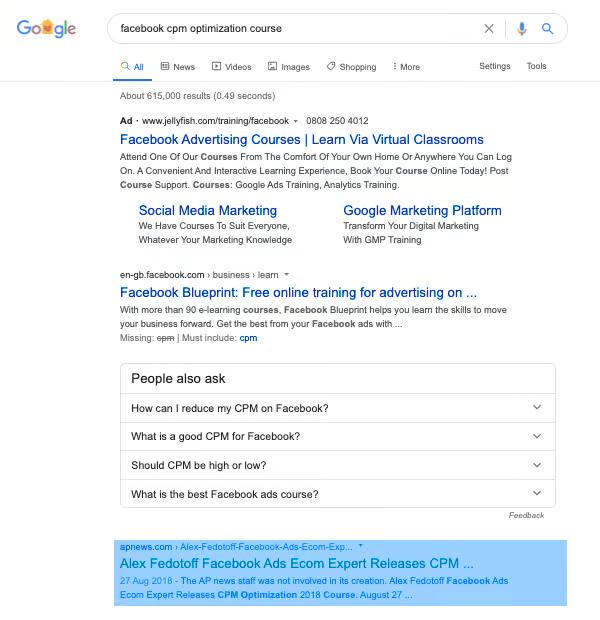Viewport: 600px width, 620px height.
Task: Switch to the Images tab
Action: 289,66
